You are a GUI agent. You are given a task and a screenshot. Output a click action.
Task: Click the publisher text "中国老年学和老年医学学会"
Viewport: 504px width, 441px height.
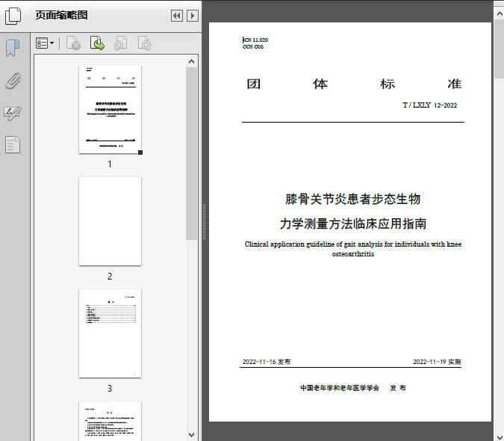[340, 388]
